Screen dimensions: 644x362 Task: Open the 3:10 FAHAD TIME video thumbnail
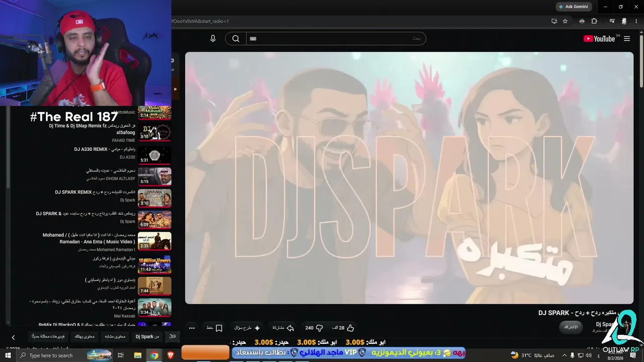(154, 132)
